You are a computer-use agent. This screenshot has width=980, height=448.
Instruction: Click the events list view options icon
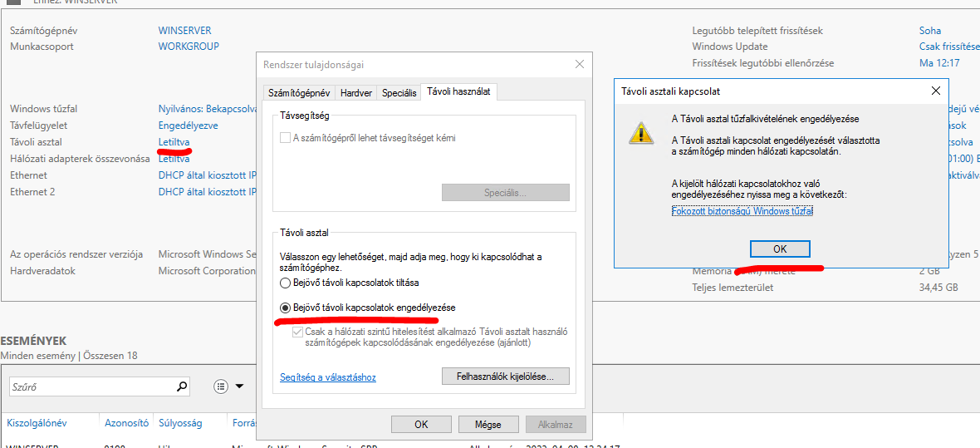point(221,386)
